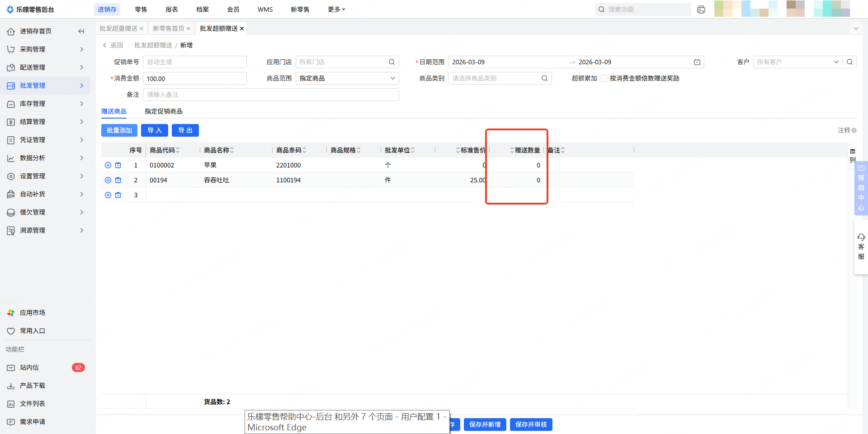Switch to 零售 module

[141, 10]
